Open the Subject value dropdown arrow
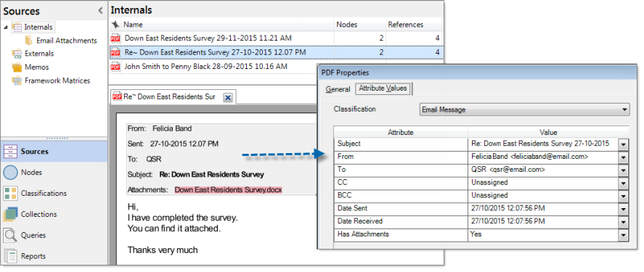This screenshot has width=644, height=272. [x=624, y=145]
